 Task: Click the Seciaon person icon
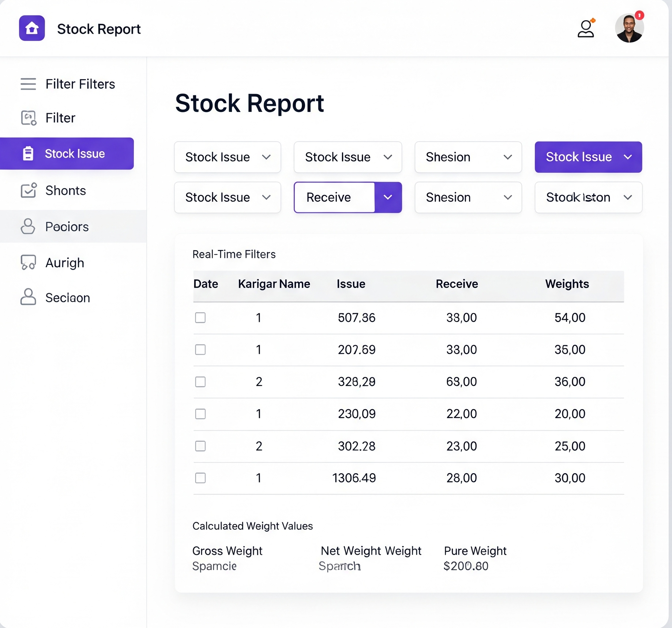[28, 297]
